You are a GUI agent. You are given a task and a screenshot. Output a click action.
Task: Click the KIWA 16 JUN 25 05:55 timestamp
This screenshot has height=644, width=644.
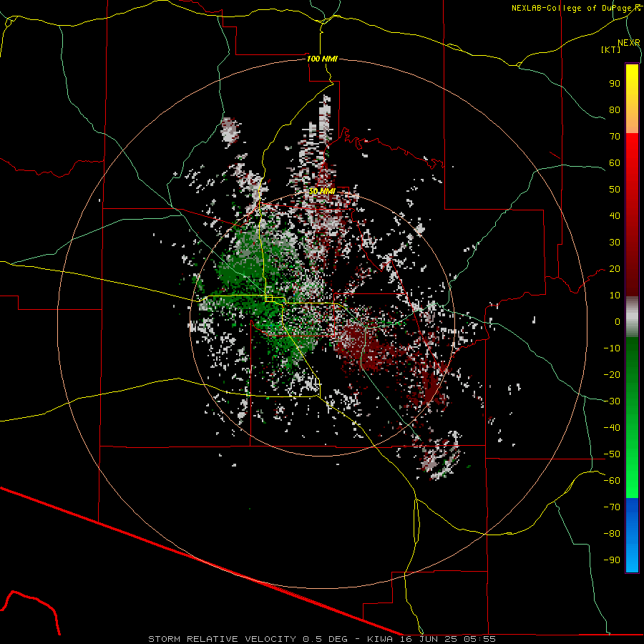(x=431, y=639)
